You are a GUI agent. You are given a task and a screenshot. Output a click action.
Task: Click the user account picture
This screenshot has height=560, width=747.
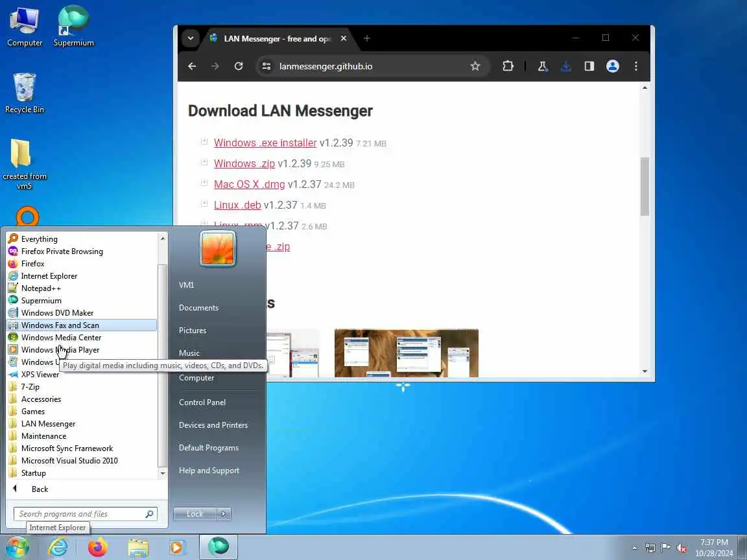click(218, 249)
